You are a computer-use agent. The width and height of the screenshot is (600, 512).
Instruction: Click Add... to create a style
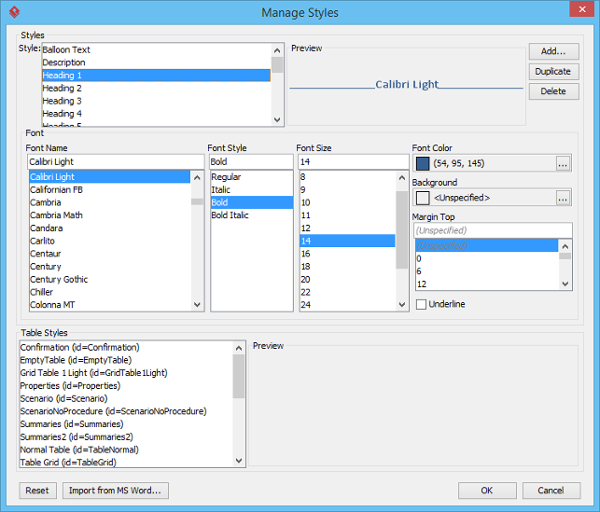pos(554,51)
